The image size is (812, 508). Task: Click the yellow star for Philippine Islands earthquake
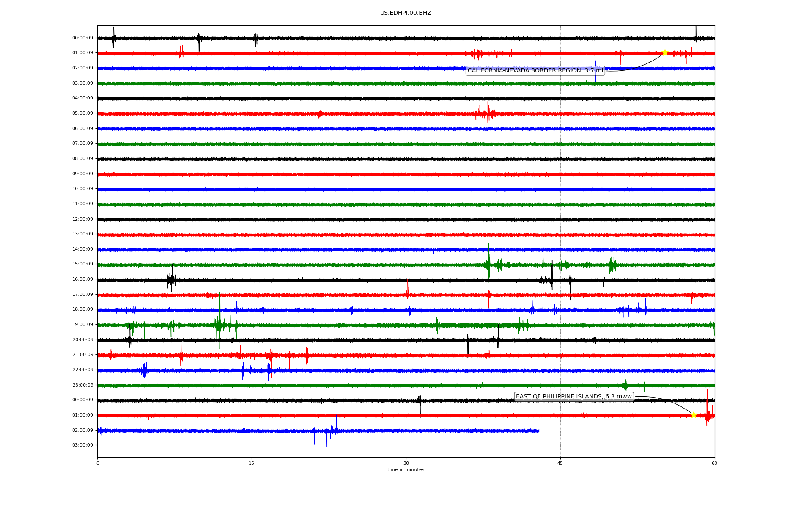[694, 415]
